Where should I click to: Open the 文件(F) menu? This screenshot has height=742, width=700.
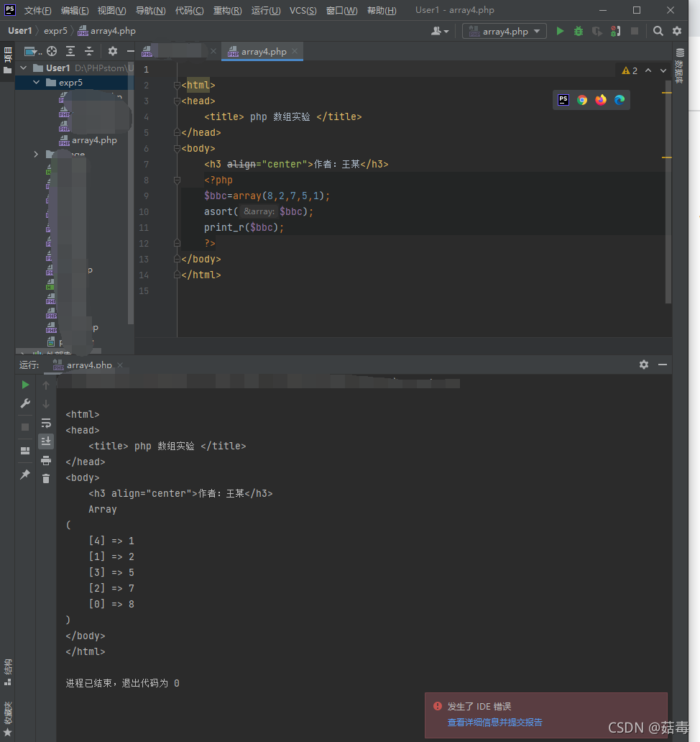38,10
